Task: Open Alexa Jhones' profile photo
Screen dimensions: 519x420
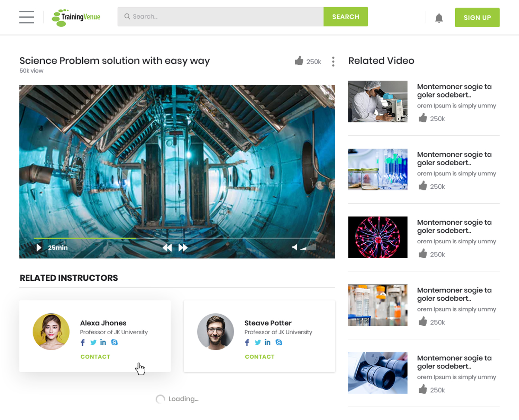Action: pyautogui.click(x=51, y=332)
